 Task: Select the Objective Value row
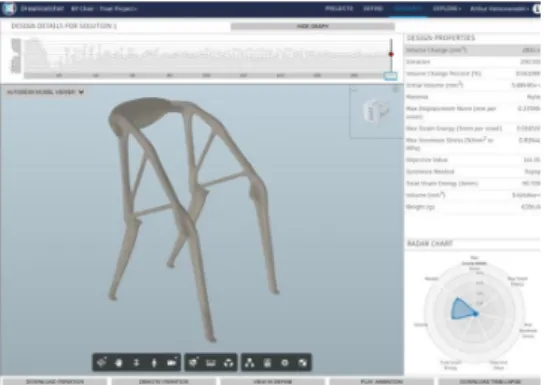pyautogui.click(x=473, y=160)
